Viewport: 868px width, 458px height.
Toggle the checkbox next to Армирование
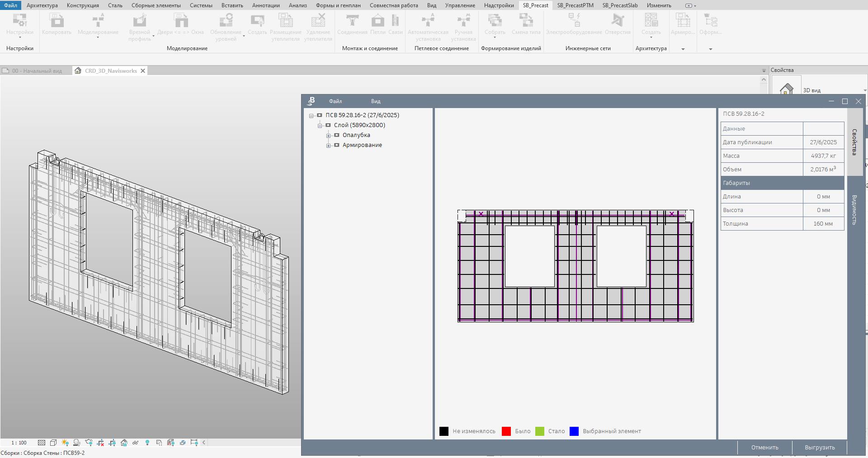click(336, 145)
